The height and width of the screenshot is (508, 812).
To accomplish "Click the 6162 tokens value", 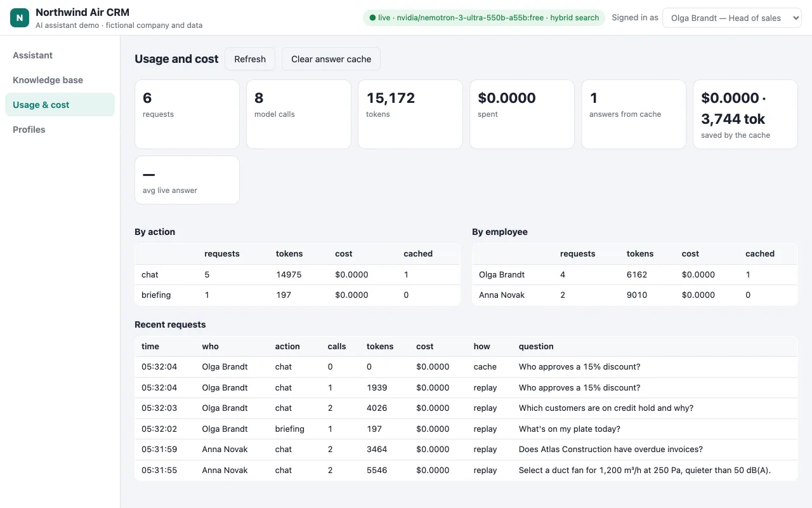I will pos(638,274).
